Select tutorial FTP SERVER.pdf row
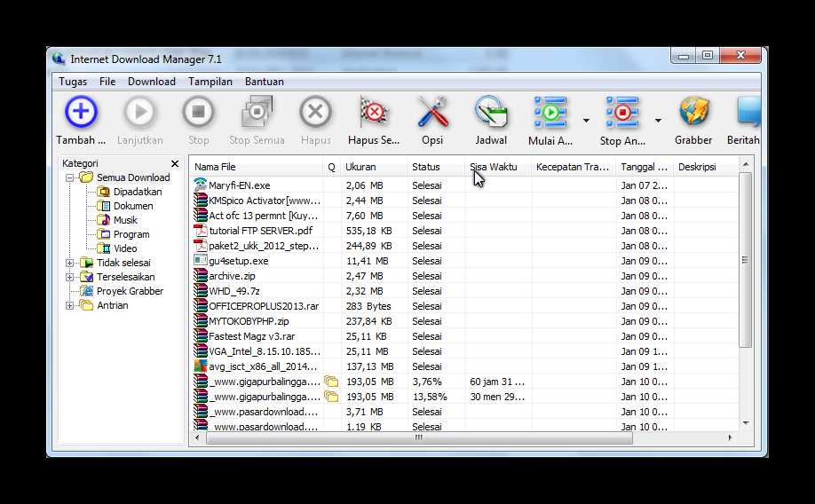 pyautogui.click(x=464, y=231)
